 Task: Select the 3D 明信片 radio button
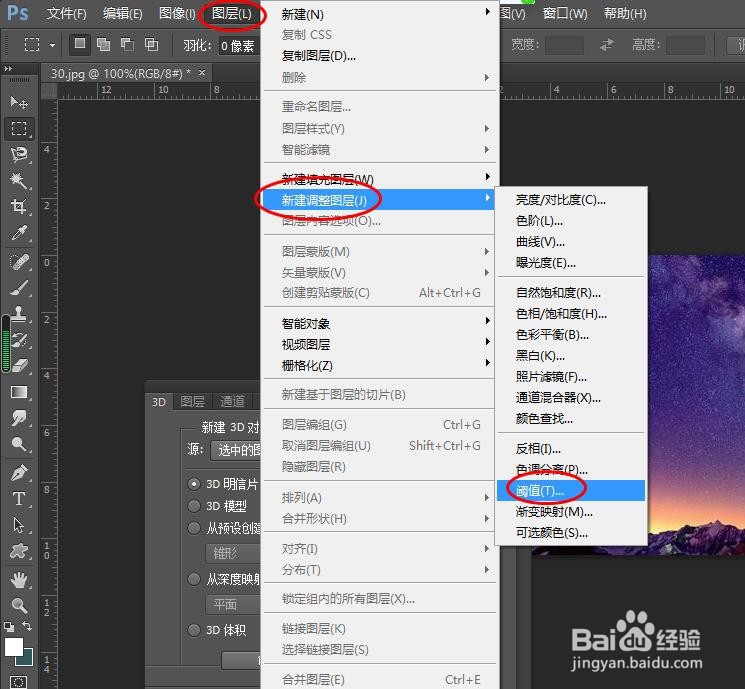coord(194,484)
